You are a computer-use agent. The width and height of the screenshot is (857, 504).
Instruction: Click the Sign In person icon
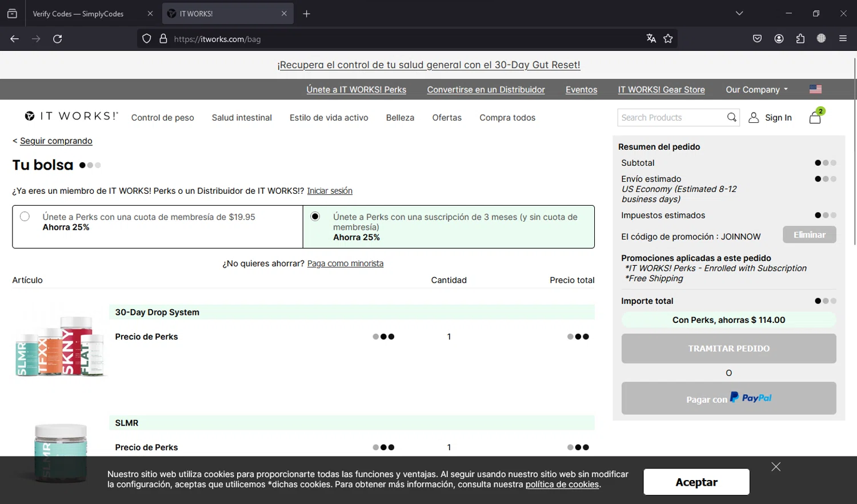click(x=754, y=117)
